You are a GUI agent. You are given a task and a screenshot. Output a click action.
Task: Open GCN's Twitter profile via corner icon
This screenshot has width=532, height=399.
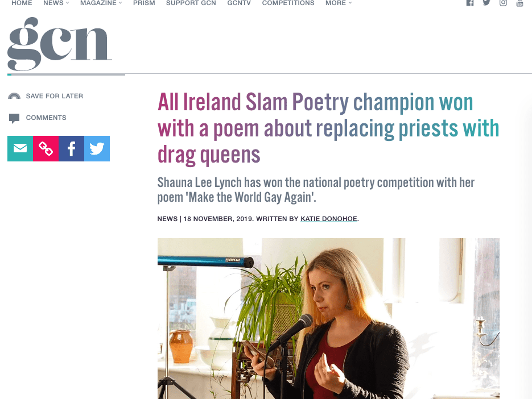(486, 3)
